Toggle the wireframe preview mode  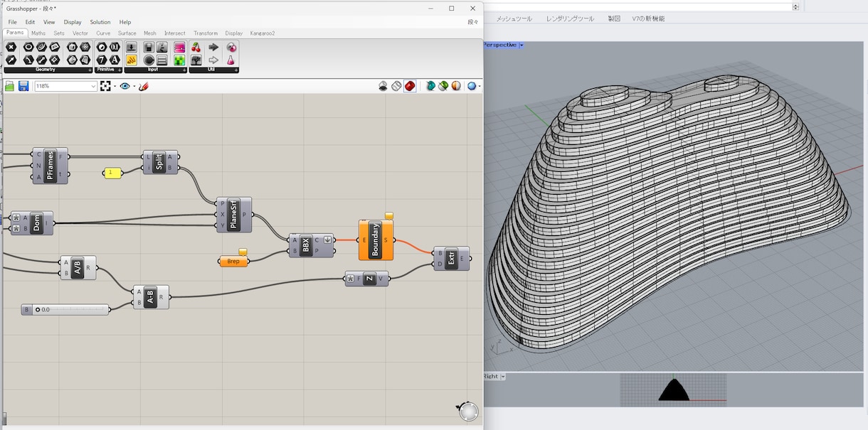(x=396, y=86)
